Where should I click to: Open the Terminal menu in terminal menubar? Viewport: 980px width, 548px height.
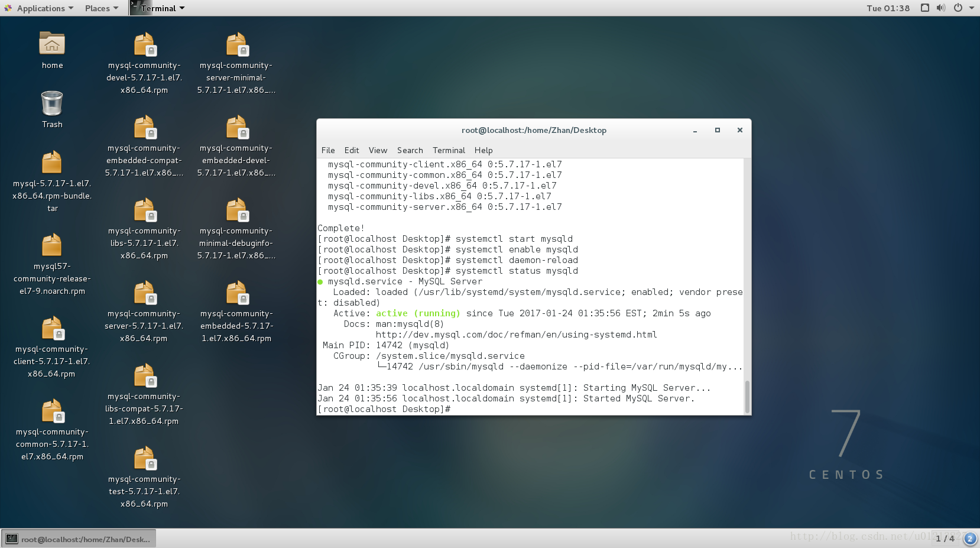449,150
